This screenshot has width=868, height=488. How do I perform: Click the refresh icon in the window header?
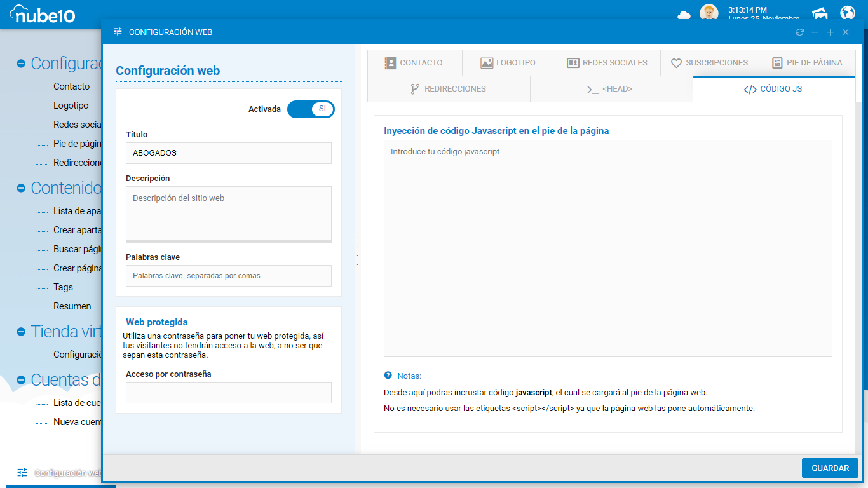click(799, 32)
